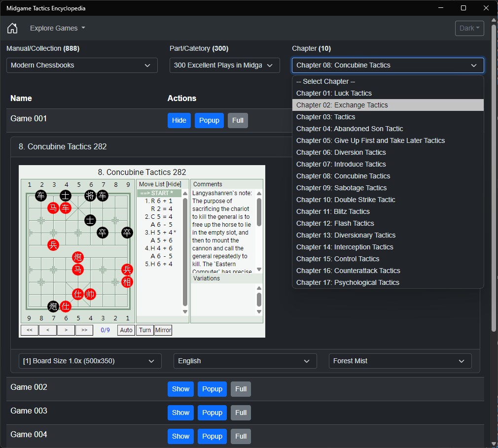Step back one move with < button
The image size is (498, 448).
click(x=48, y=330)
